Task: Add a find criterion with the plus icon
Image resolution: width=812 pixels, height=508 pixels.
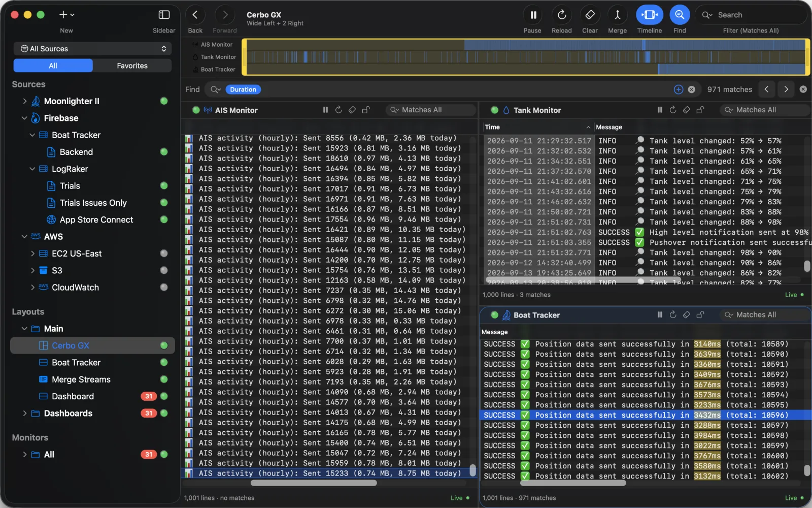Action: click(x=679, y=89)
